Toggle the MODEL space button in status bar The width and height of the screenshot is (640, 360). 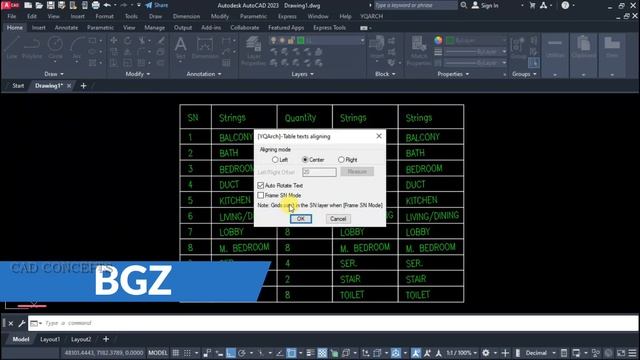158,353
